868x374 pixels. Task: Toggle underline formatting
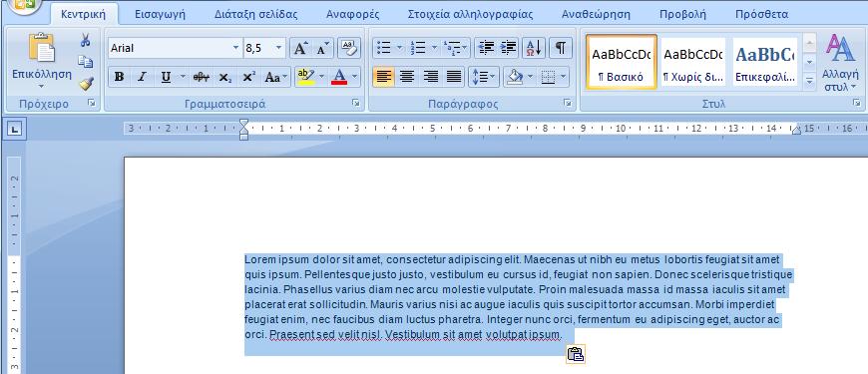pyautogui.click(x=166, y=78)
